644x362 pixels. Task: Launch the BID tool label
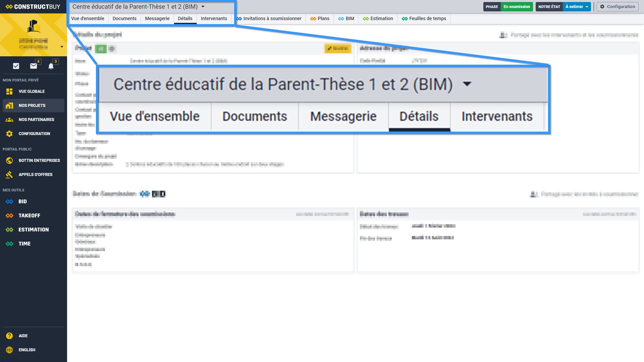pos(22,201)
